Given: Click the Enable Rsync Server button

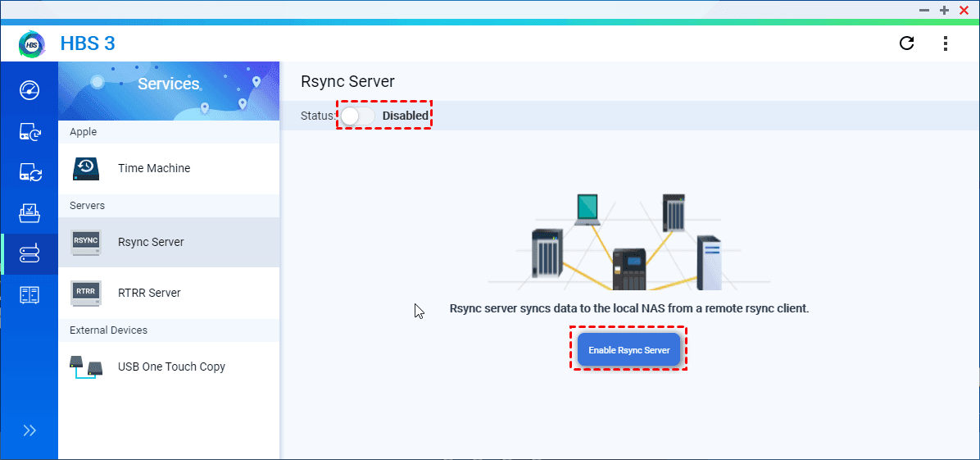Looking at the screenshot, I should pos(628,350).
